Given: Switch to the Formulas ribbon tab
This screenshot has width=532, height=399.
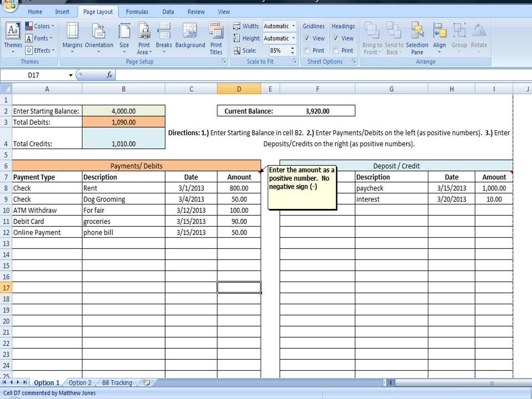Looking at the screenshot, I should tap(137, 11).
